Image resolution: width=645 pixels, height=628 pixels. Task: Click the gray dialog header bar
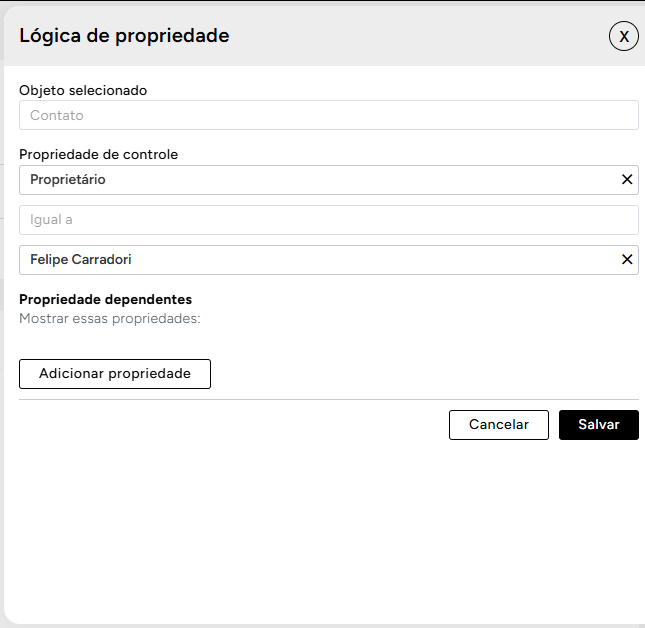(400, 36)
